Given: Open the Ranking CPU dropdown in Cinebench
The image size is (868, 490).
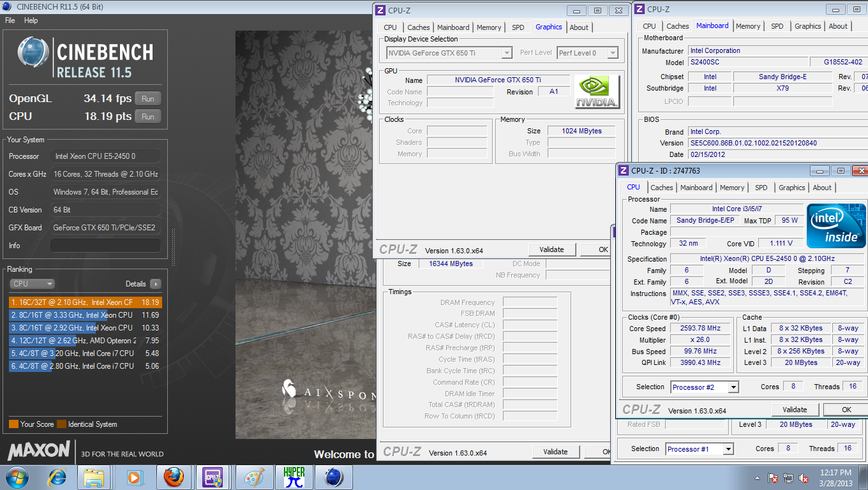Looking at the screenshot, I should [x=32, y=284].
